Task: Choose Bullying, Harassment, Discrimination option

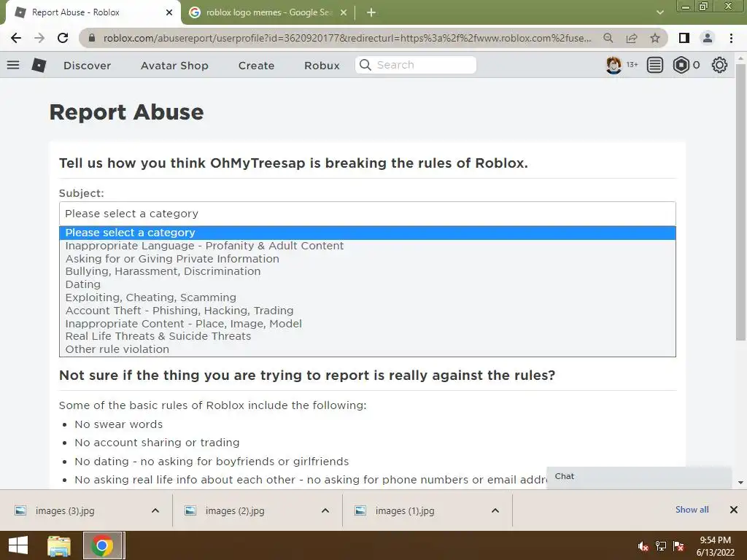Action: click(368, 271)
